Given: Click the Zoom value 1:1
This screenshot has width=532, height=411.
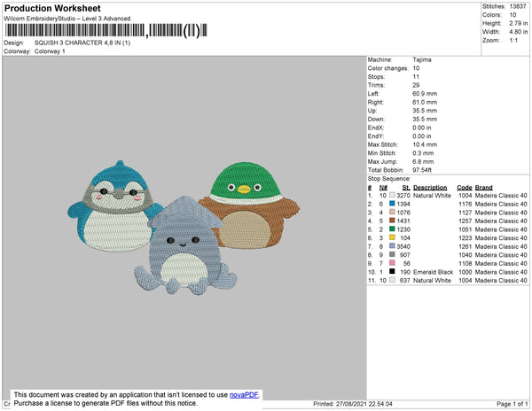Looking at the screenshot, I should point(513,41).
